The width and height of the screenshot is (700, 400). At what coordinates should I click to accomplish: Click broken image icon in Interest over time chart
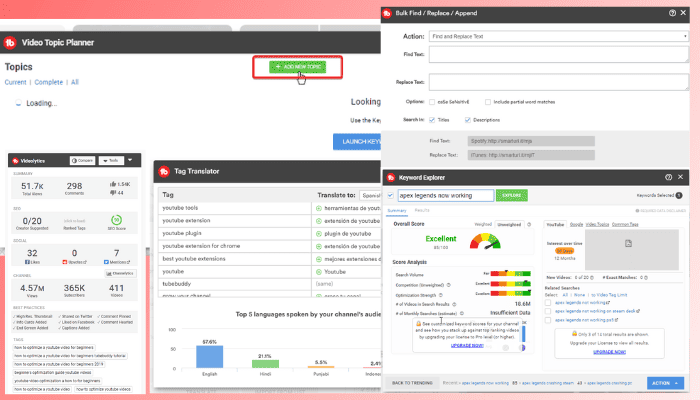pos(629,243)
